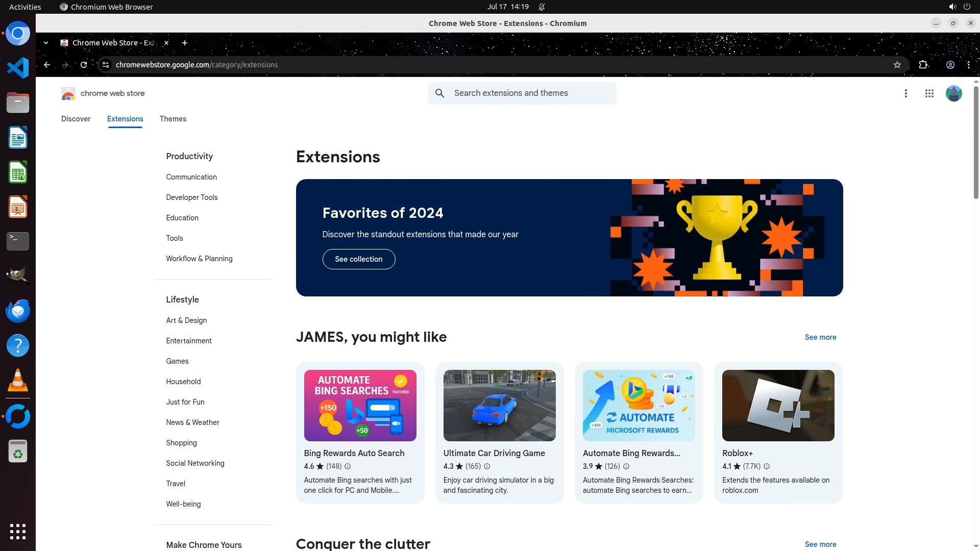Expand the tab search dropdown arrow
980x551 pixels.
click(x=46, y=43)
